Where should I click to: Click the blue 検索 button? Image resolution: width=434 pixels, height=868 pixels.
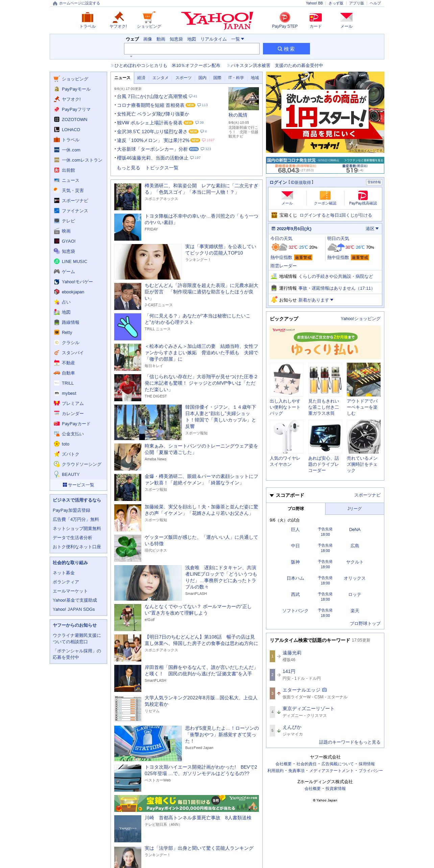point(286,49)
